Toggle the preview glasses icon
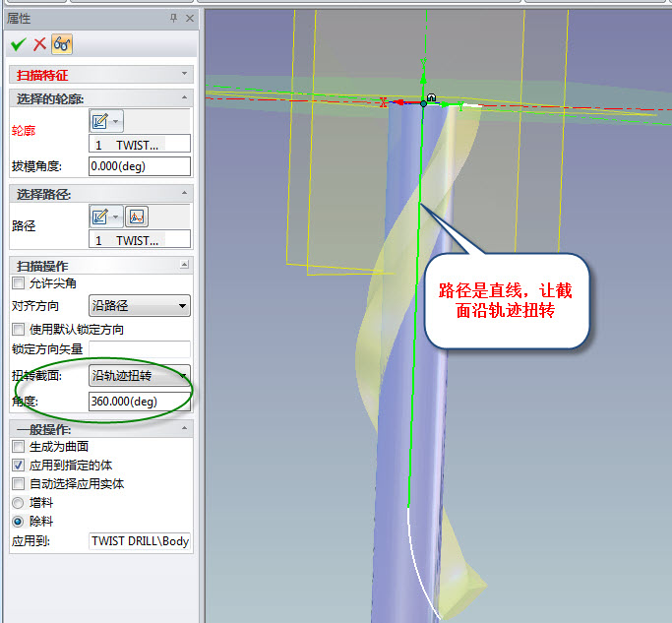Viewport: 672px width, 623px height. 61,43
